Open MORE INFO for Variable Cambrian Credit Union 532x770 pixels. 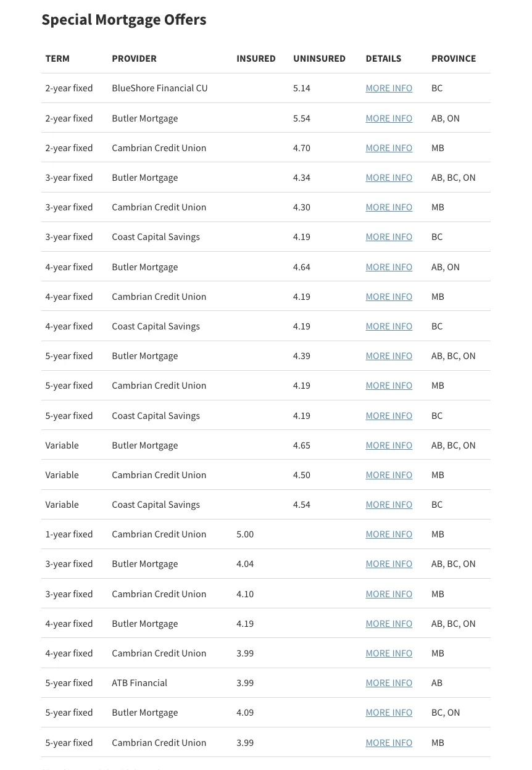click(389, 474)
